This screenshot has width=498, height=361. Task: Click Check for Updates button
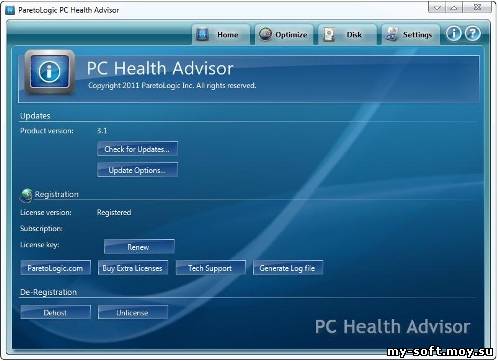[x=137, y=149]
